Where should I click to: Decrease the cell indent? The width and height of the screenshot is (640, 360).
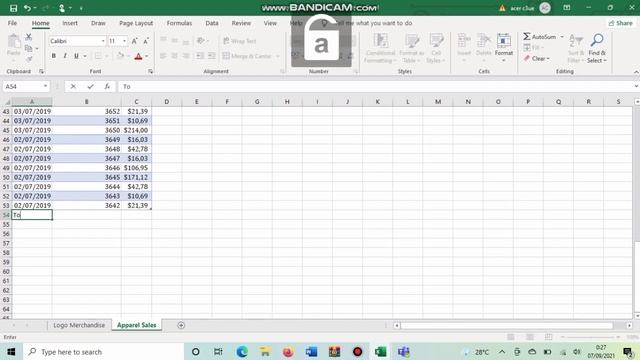200,56
